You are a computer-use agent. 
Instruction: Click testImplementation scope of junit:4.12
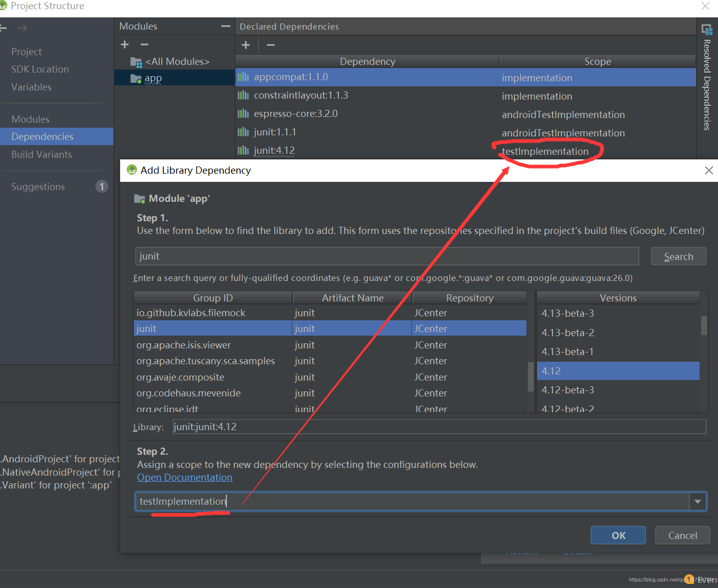(545, 152)
